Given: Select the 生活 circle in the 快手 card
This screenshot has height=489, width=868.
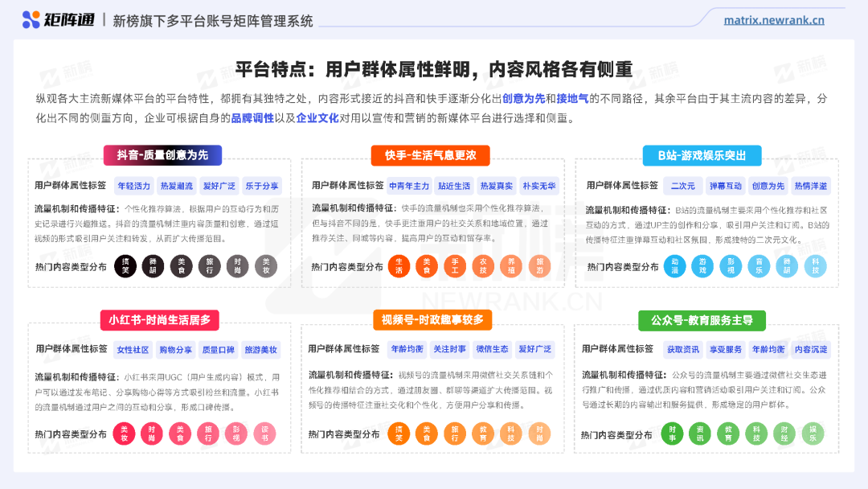Looking at the screenshot, I should click(399, 266).
